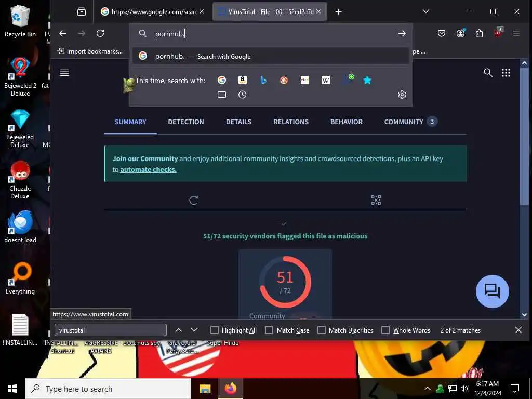This screenshot has width=532, height=399.
Task: Click the Windows taskbar search box
Action: point(108,389)
